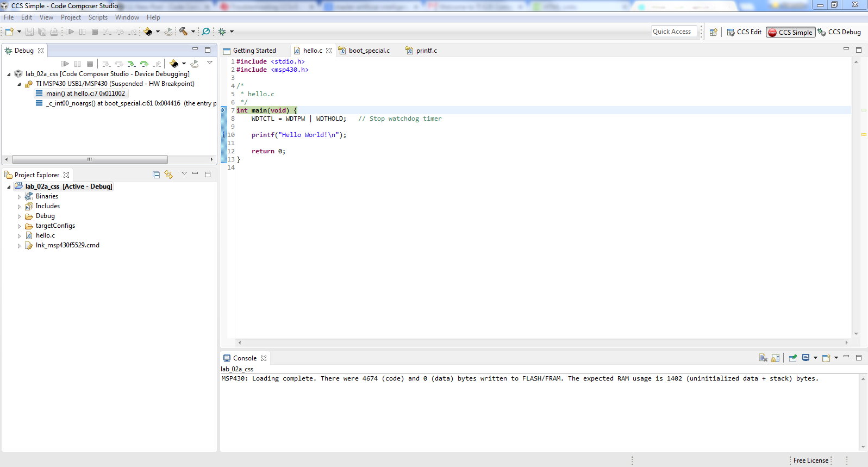Expand the Includes tree node

(x=20, y=207)
